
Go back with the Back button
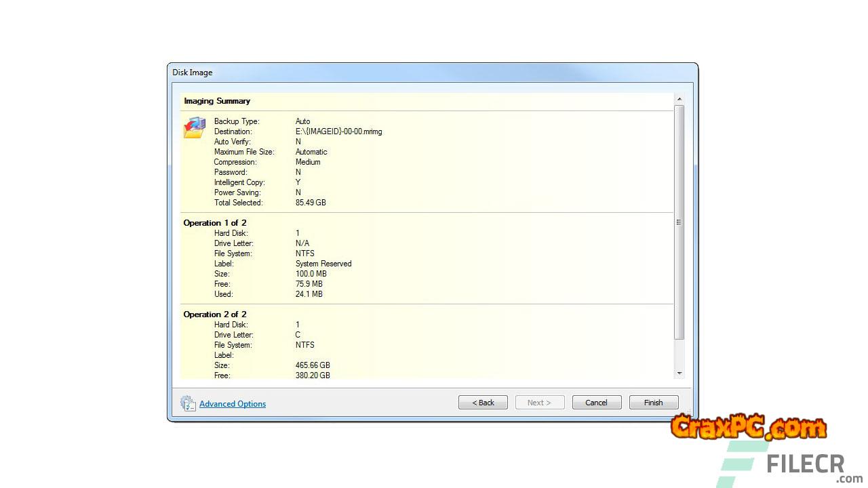click(x=483, y=403)
